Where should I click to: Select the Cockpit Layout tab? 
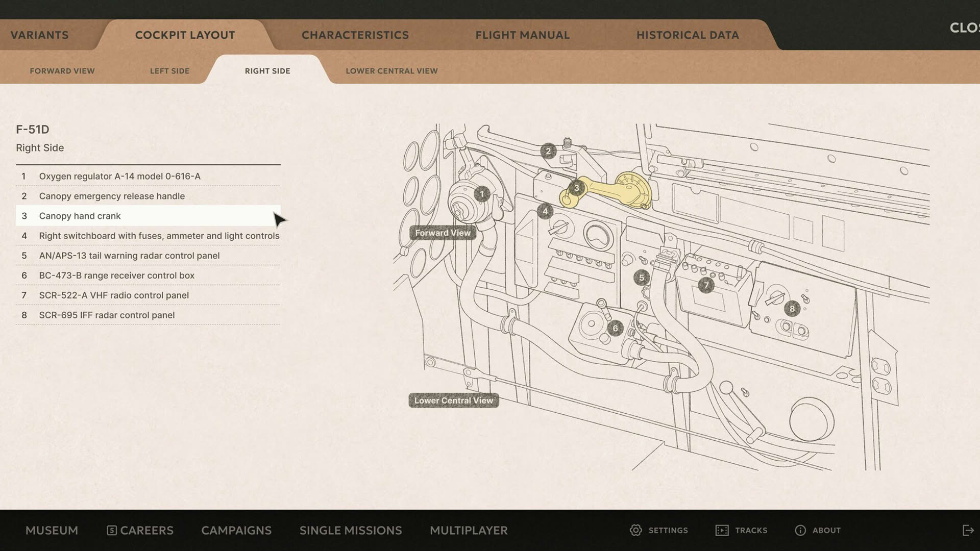point(185,35)
